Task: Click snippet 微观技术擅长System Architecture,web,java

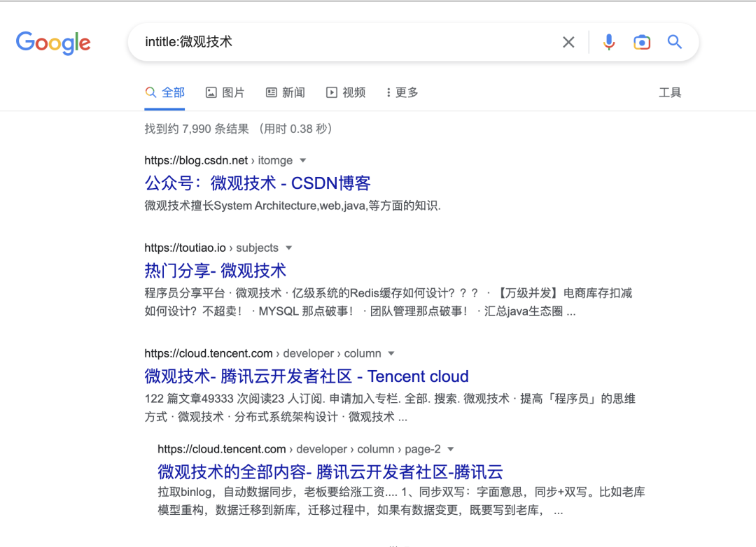Action: tap(293, 206)
